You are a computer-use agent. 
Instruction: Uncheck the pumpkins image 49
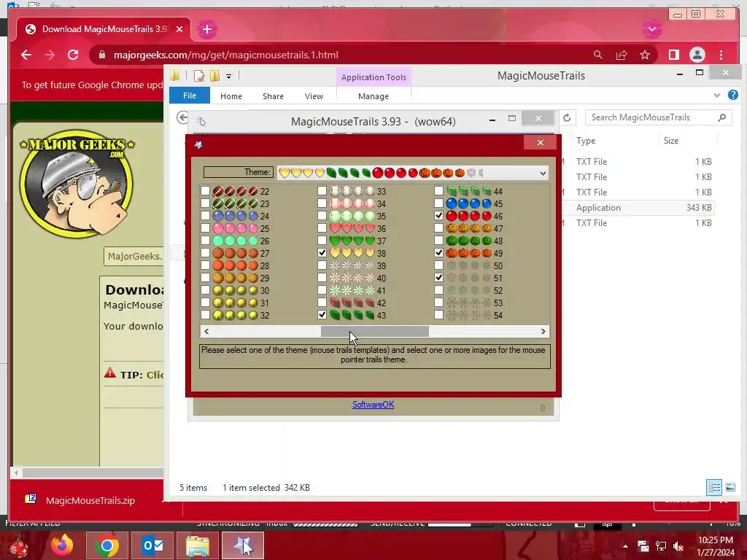tap(438, 253)
